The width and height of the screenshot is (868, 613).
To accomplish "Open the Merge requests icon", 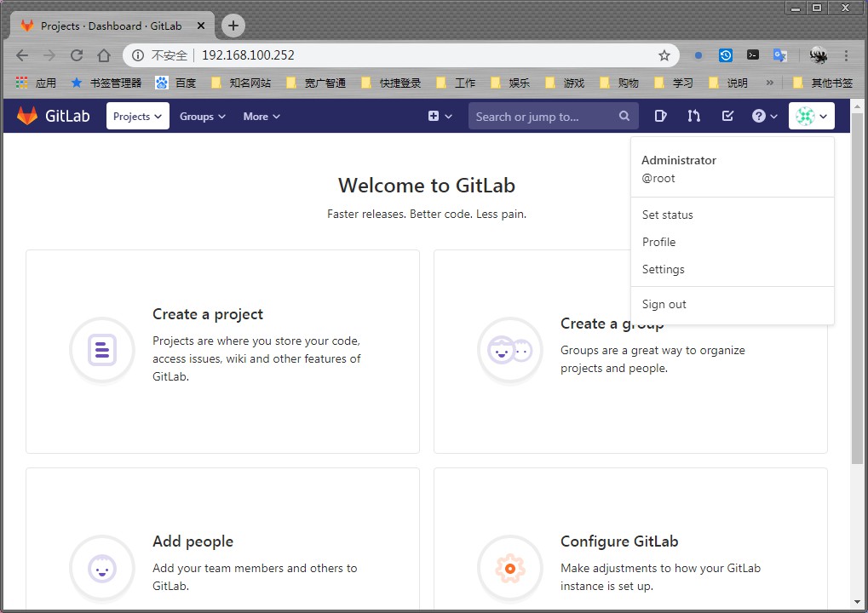I will point(693,116).
